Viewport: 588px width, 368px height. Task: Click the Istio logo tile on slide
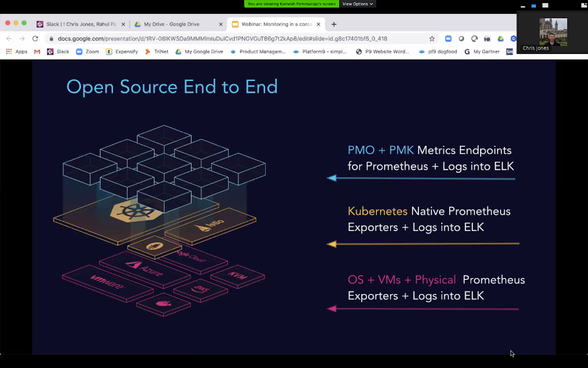click(x=210, y=226)
